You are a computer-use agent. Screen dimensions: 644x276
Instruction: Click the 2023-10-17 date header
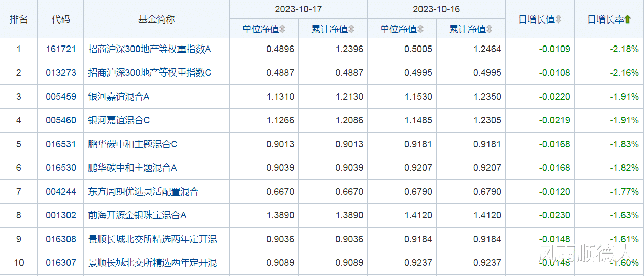(298, 9)
